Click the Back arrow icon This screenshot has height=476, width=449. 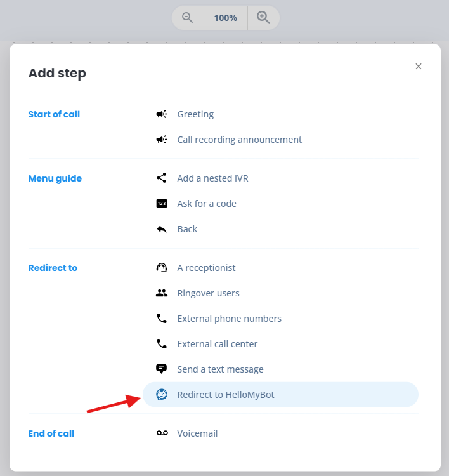pos(161,229)
